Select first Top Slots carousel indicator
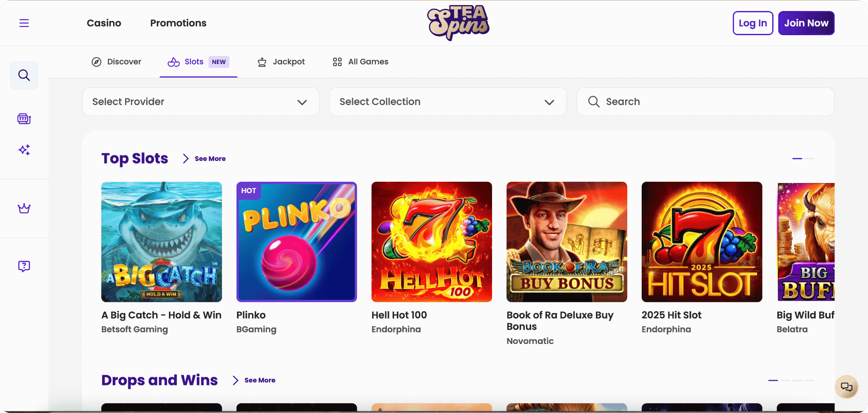The height and width of the screenshot is (413, 868). [797, 158]
